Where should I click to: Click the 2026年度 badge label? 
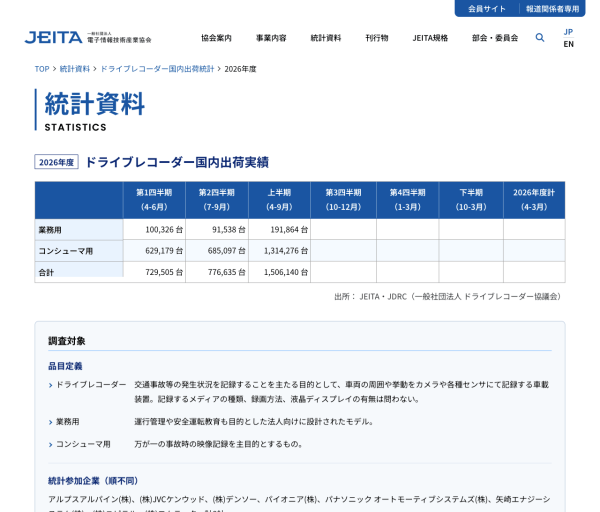57,162
